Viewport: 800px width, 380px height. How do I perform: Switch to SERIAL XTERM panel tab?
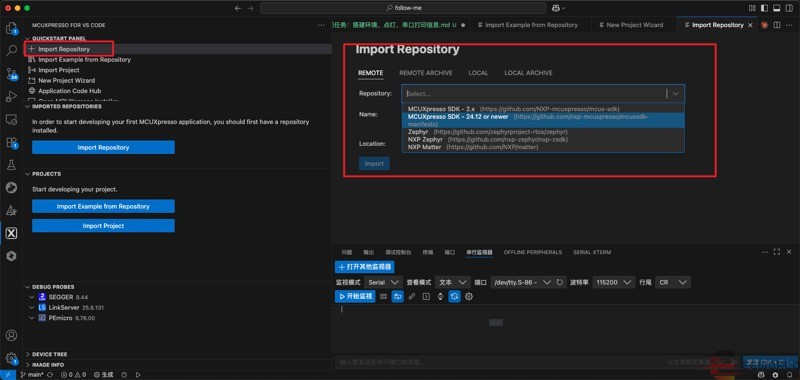(592, 252)
